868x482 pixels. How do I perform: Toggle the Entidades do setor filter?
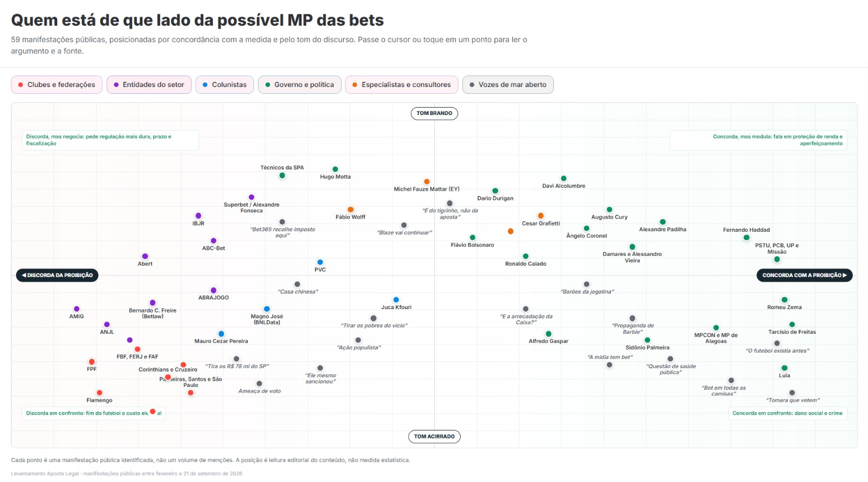(x=149, y=85)
